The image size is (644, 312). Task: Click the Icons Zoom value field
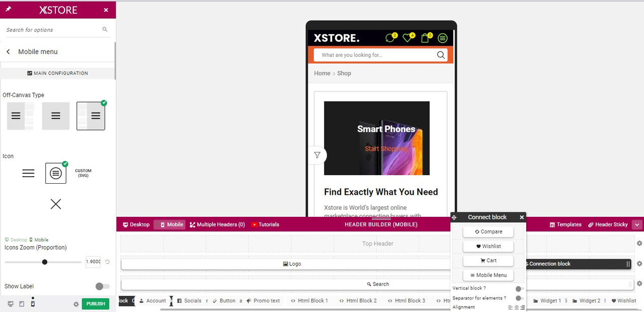tap(93, 262)
